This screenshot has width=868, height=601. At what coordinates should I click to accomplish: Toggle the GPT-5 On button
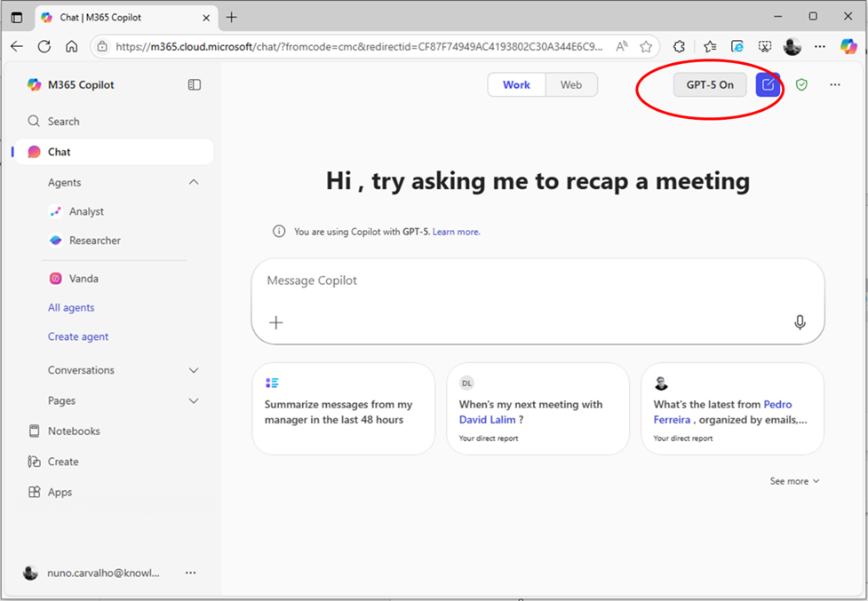710,84
